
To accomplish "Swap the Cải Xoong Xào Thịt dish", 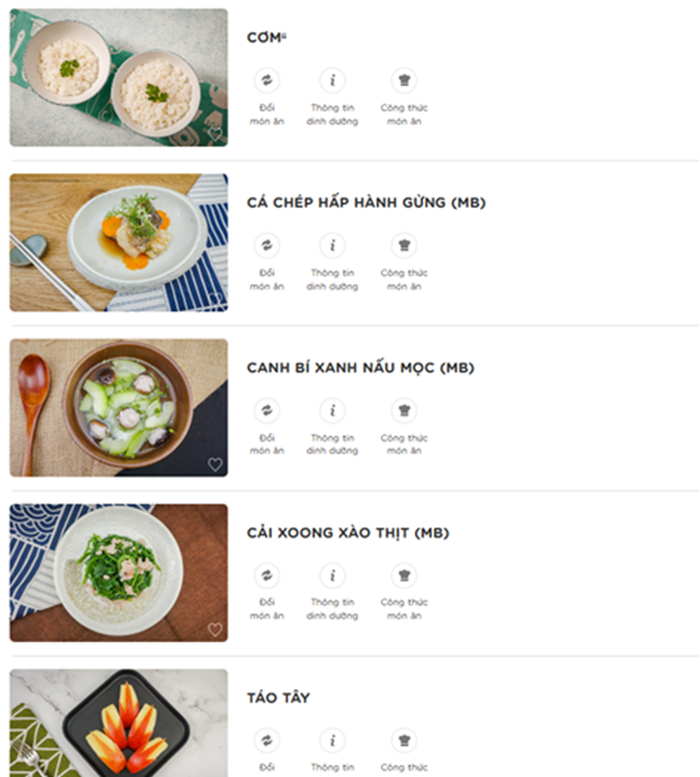I will [x=266, y=576].
